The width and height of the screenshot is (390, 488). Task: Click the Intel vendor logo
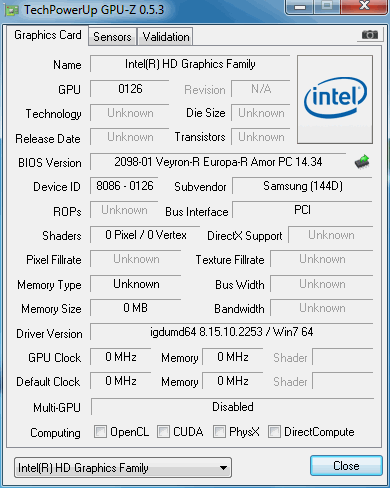(335, 99)
